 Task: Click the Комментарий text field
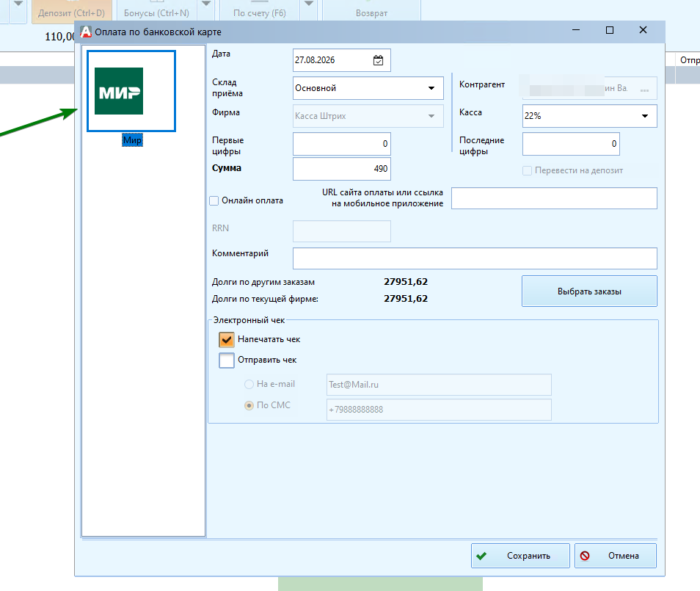tap(475, 258)
